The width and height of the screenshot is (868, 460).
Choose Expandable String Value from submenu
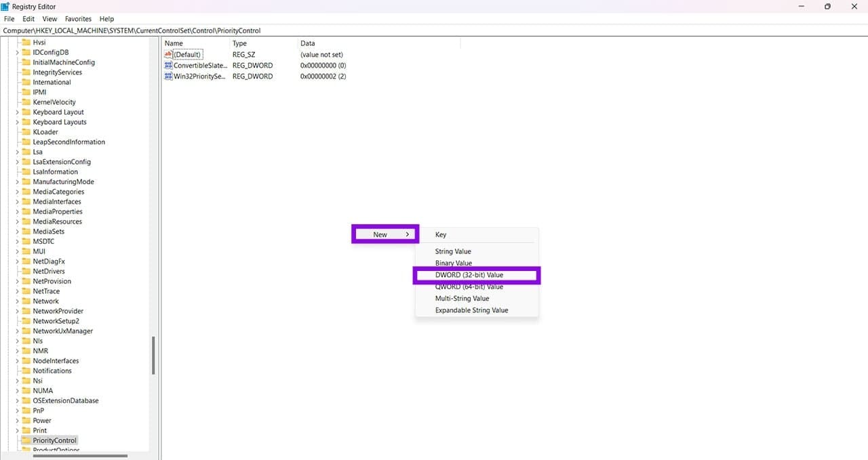[x=477, y=310]
